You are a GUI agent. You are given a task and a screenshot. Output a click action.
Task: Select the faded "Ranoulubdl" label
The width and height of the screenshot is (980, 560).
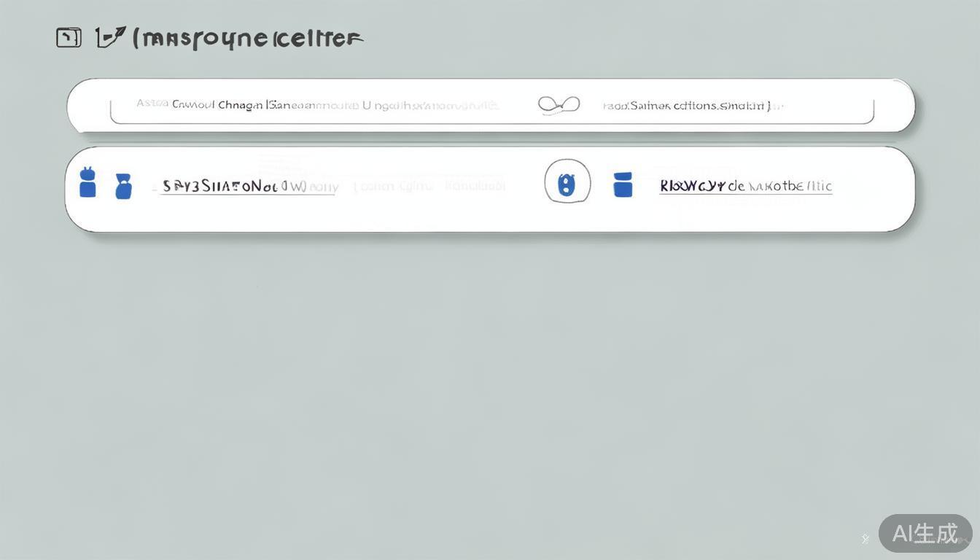[475, 186]
